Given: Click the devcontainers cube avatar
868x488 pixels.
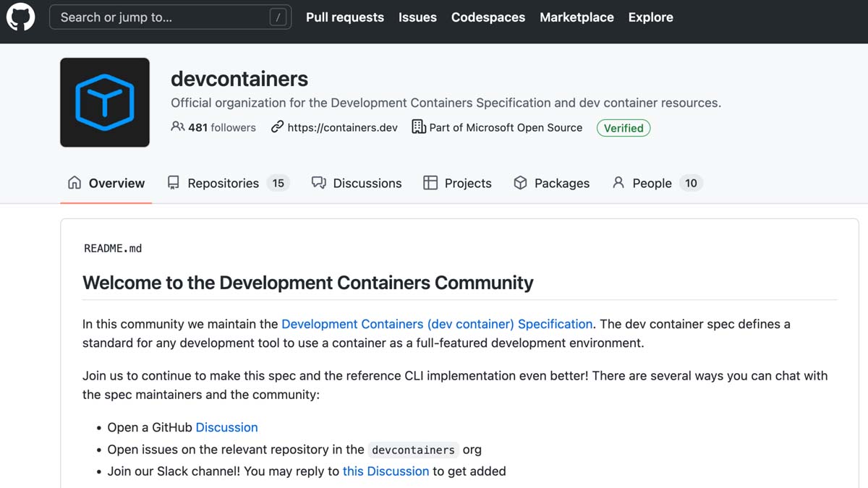Looking at the screenshot, I should point(105,103).
